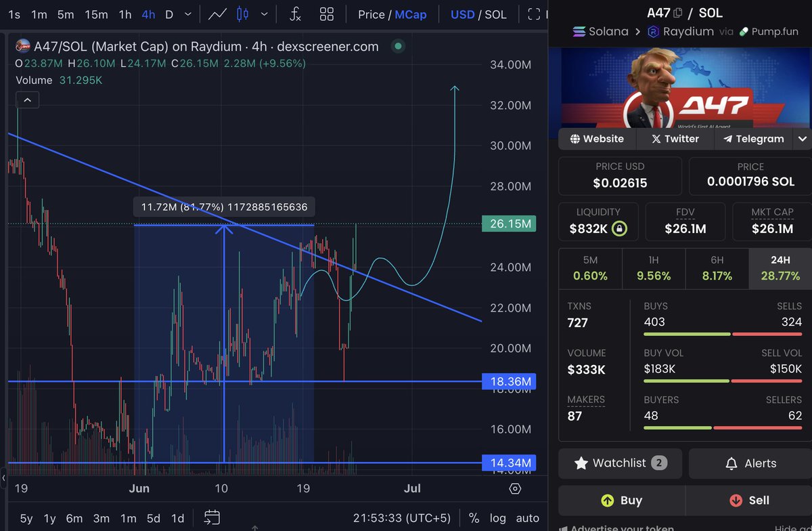This screenshot has height=531, width=812.
Task: Select the 1H stats tab
Action: (654, 268)
